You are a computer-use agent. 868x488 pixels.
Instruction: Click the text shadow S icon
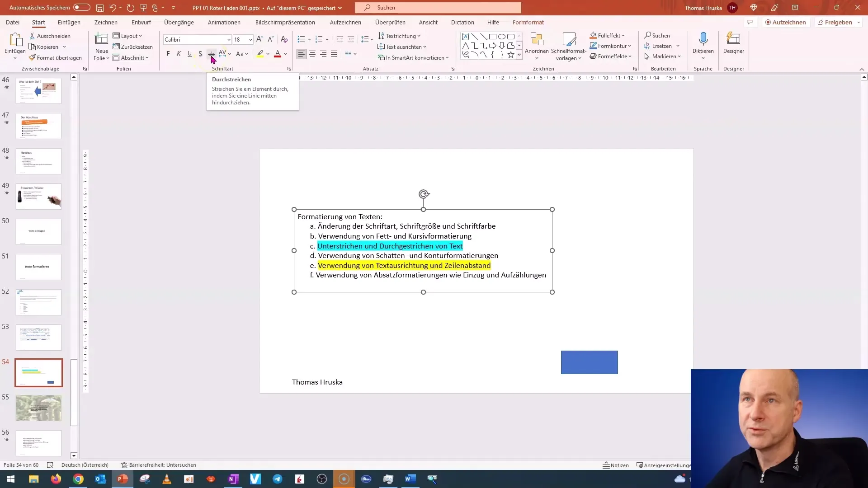(200, 54)
